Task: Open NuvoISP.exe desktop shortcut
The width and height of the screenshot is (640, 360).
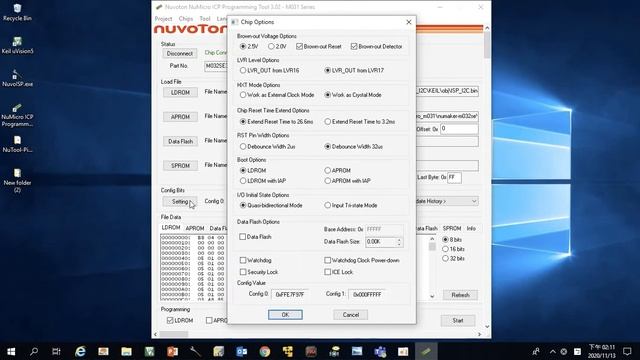Action: (x=17, y=78)
